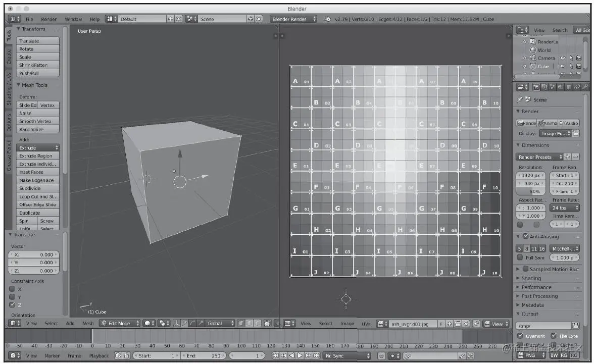
Task: Click the play animation button
Action: click(300, 355)
